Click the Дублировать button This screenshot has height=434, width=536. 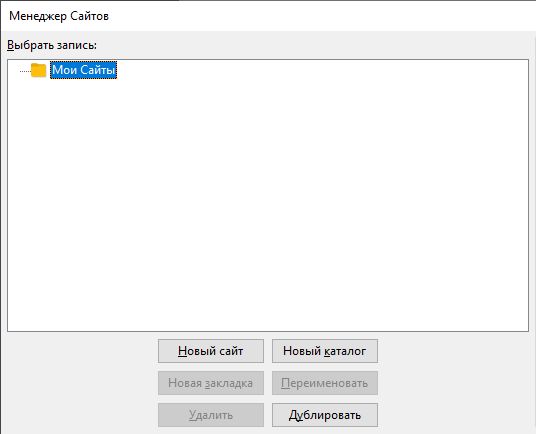(x=325, y=415)
